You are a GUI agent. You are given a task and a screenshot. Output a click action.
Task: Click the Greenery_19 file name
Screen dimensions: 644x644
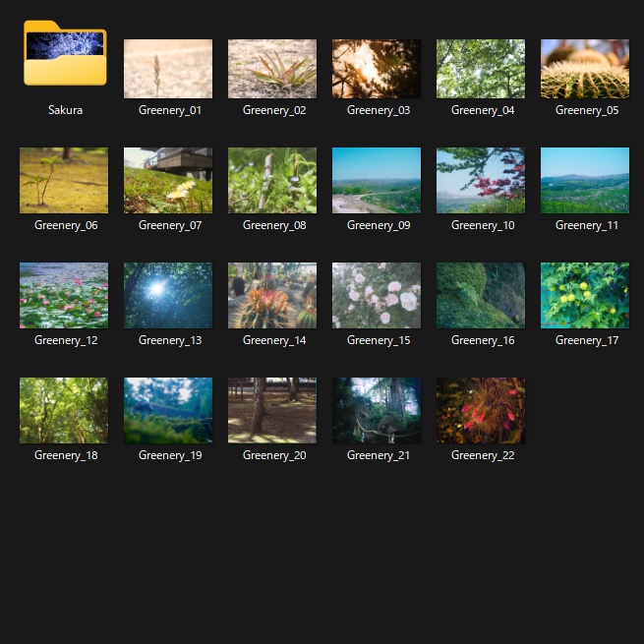tap(170, 455)
